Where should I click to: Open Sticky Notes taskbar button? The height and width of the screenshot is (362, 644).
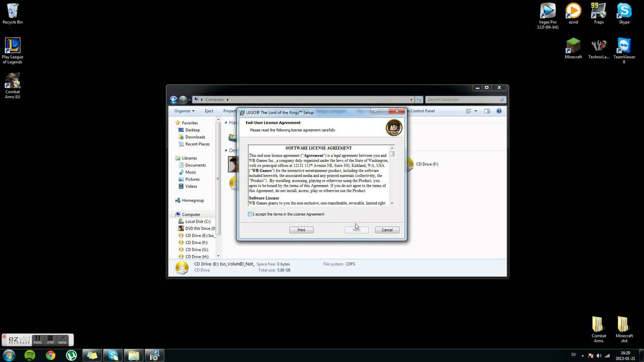[92, 355]
